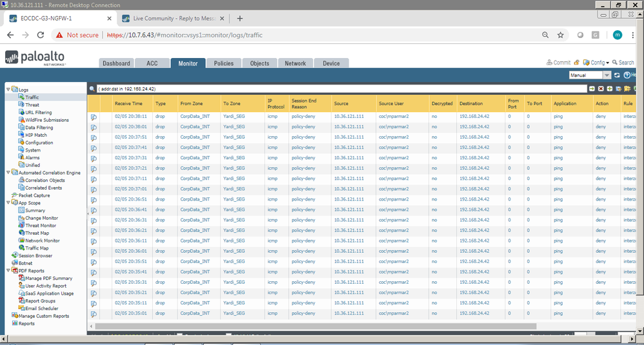Collapse the Logs tree node
This screenshot has width=644, height=345.
(x=8, y=90)
